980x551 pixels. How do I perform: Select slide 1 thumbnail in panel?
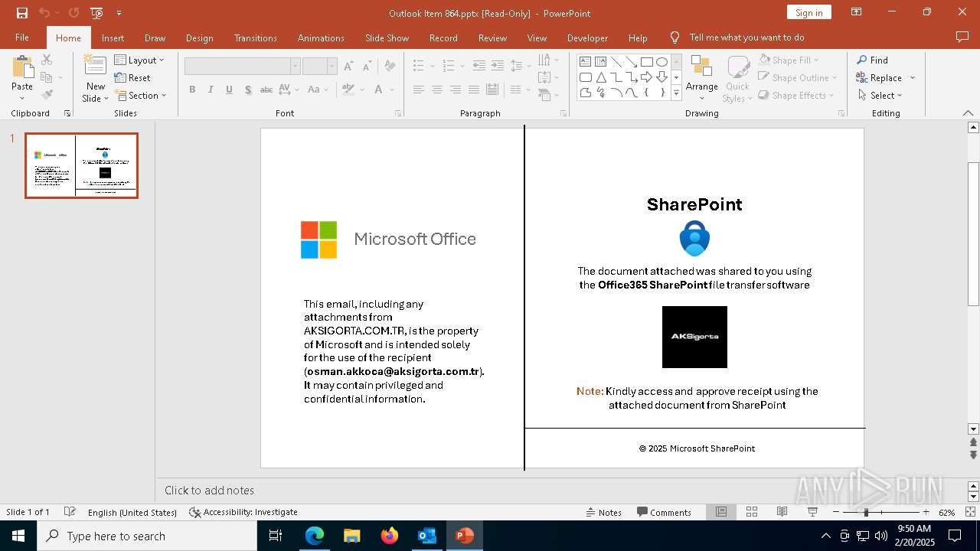81,165
